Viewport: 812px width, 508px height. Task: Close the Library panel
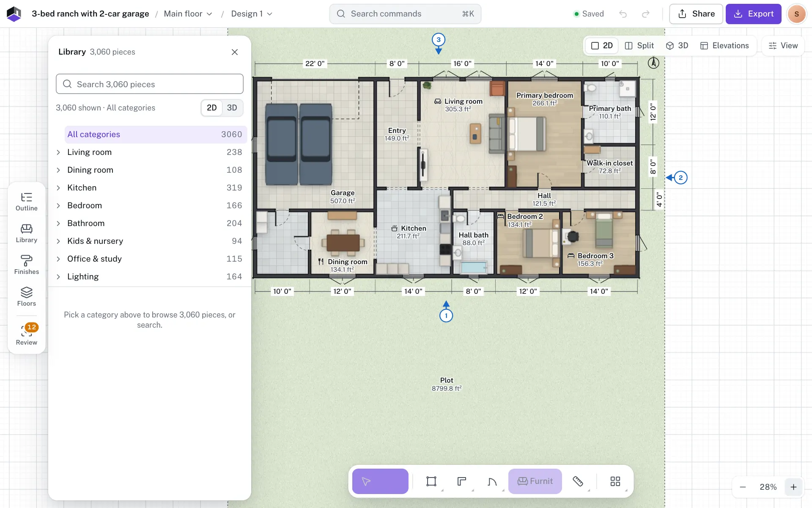[x=235, y=52]
